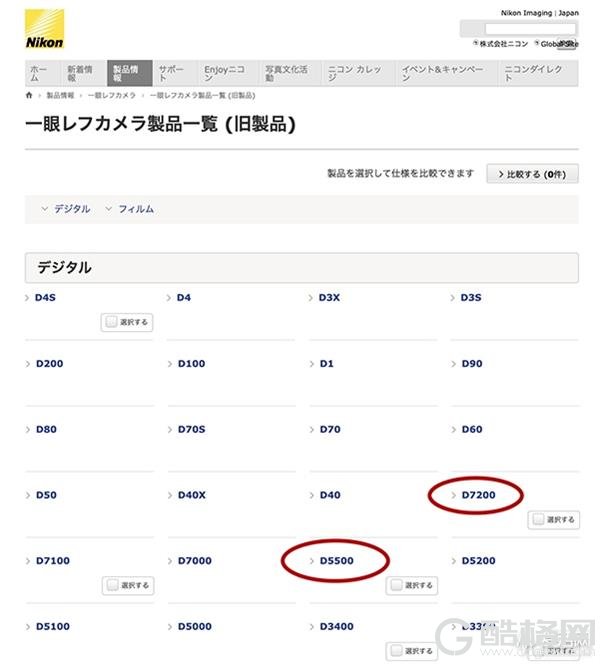
Task: Open the 新着情報 menu tab
Action: (x=85, y=73)
